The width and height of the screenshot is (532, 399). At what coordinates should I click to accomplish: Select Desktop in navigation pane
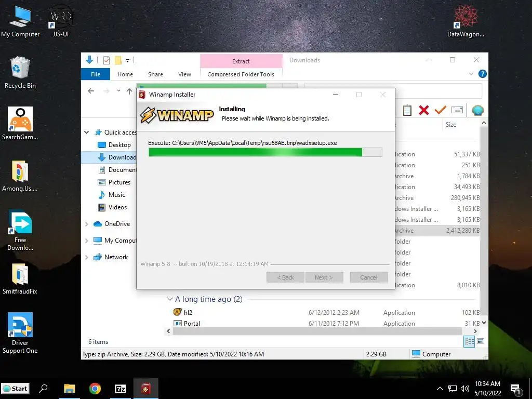(114, 145)
